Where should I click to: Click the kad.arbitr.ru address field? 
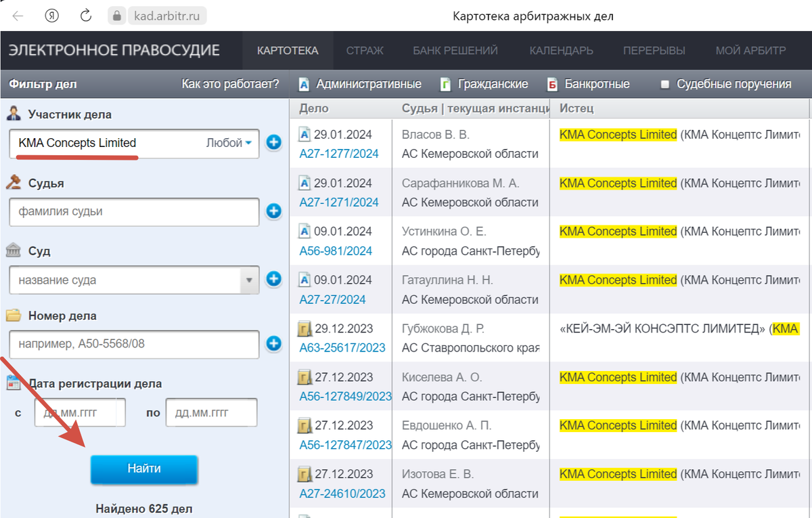click(x=166, y=16)
